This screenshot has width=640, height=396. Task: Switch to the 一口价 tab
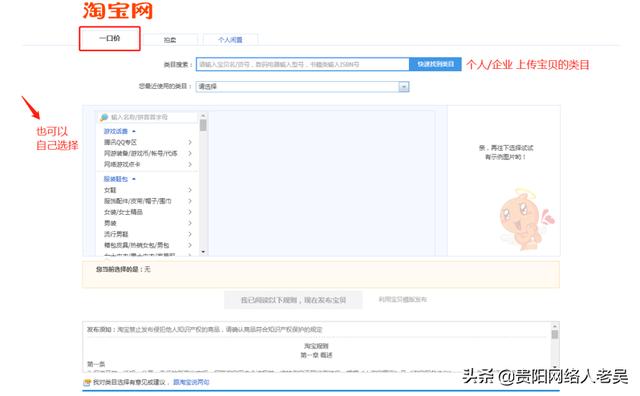[x=109, y=38]
